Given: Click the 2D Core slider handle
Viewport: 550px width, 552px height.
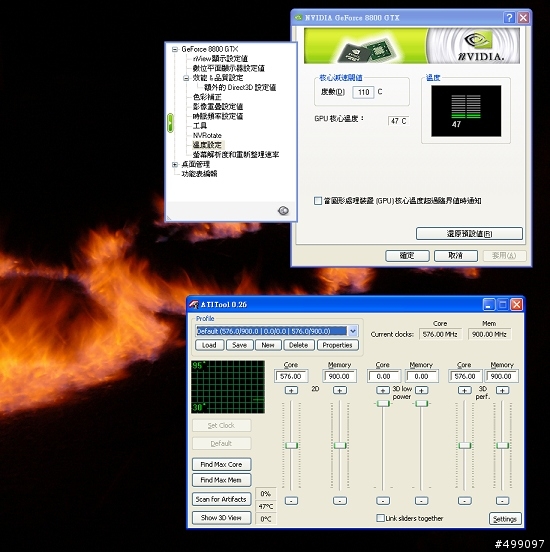Looking at the screenshot, I should pos(291,445).
